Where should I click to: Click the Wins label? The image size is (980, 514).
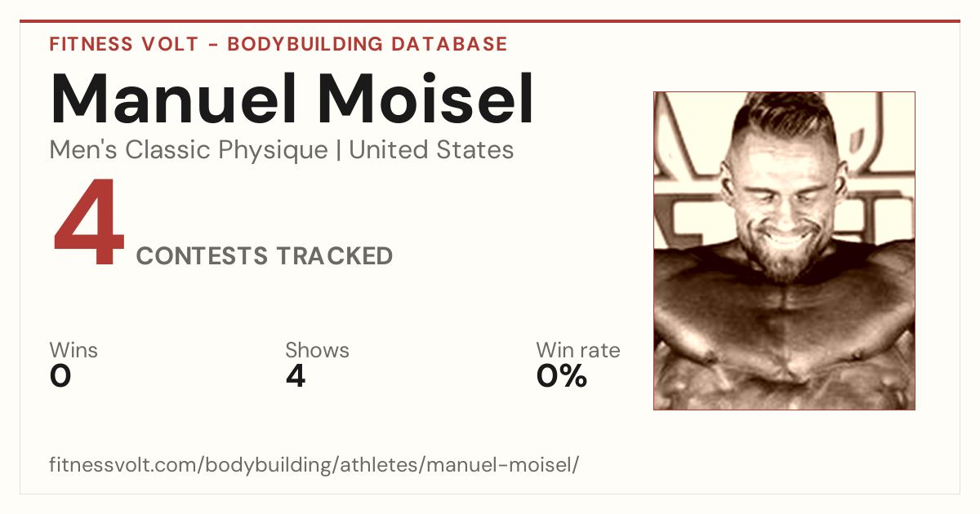click(73, 351)
